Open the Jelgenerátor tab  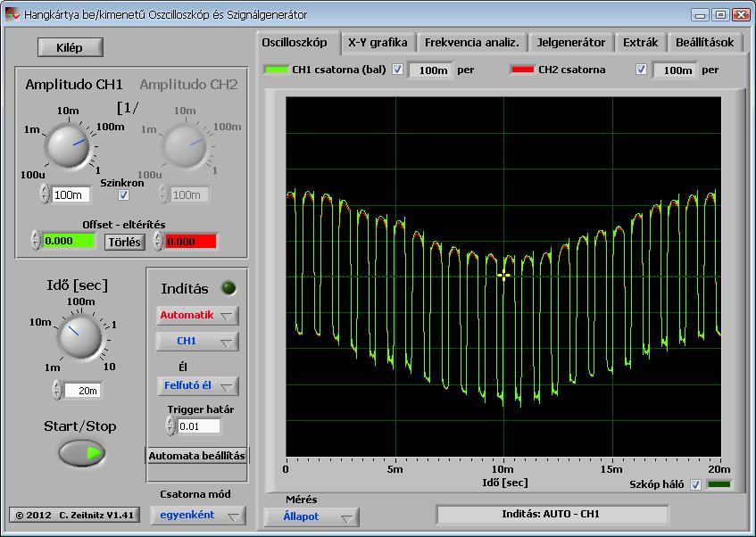(571, 43)
